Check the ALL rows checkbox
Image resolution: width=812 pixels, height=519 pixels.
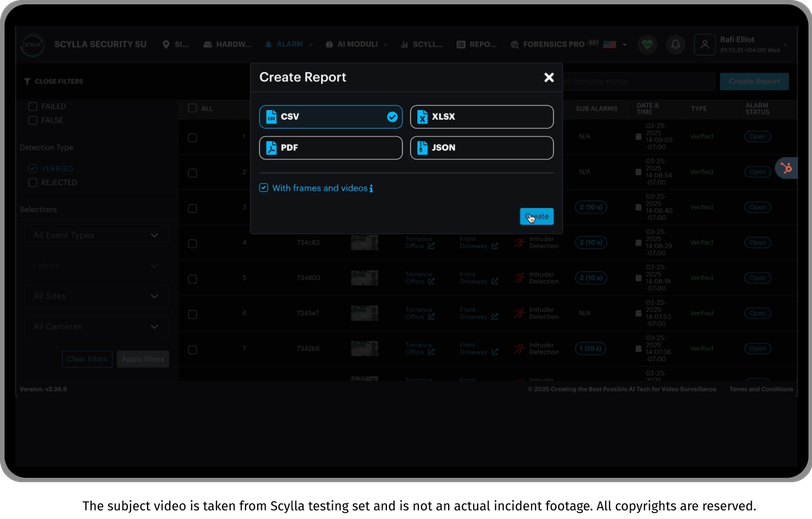[x=192, y=108]
